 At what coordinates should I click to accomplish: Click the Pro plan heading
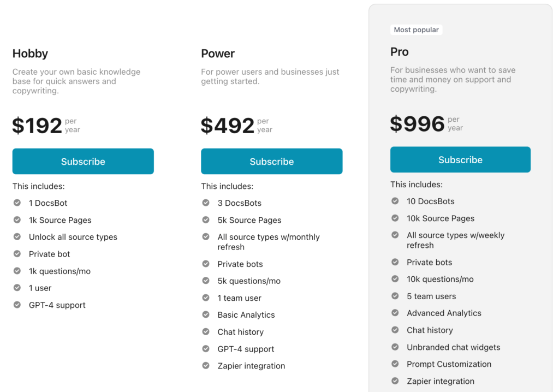[x=399, y=52]
